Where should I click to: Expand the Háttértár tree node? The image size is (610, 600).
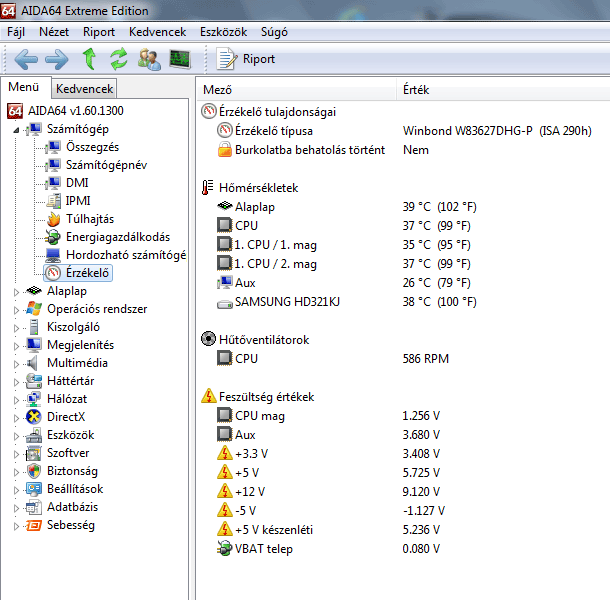16,382
